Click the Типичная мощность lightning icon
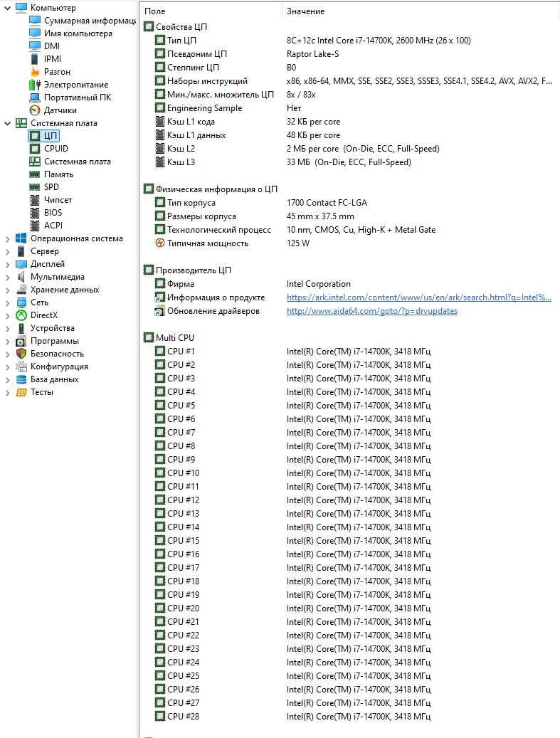The image size is (560, 738). (160, 243)
